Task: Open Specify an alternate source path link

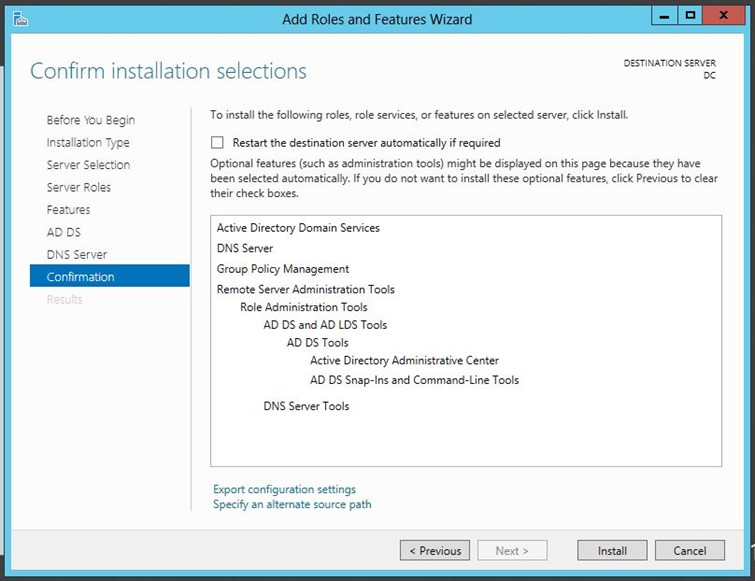Action: tap(292, 504)
